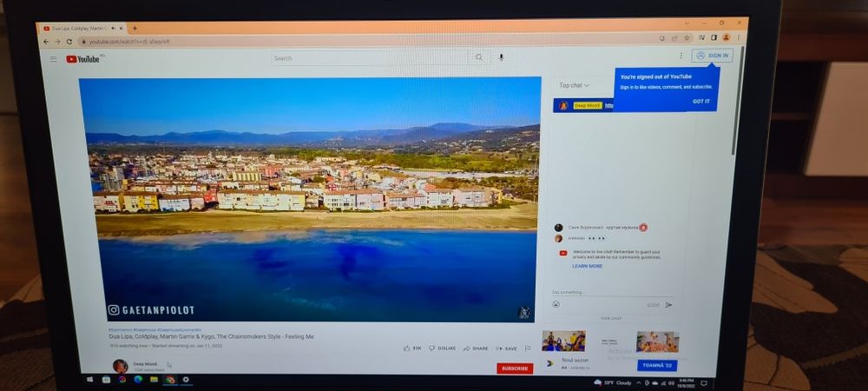Open the right ad thumbnail image
The height and width of the screenshot is (391, 868).
click(657, 341)
